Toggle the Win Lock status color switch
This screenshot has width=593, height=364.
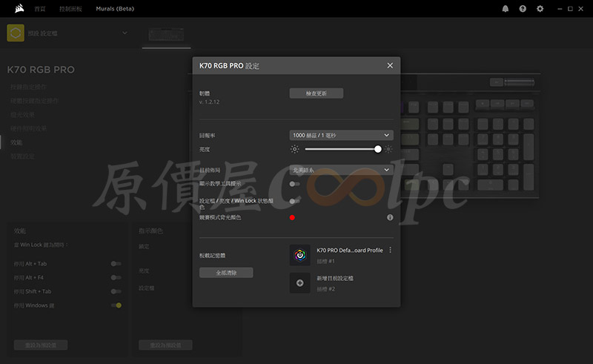tap(294, 202)
